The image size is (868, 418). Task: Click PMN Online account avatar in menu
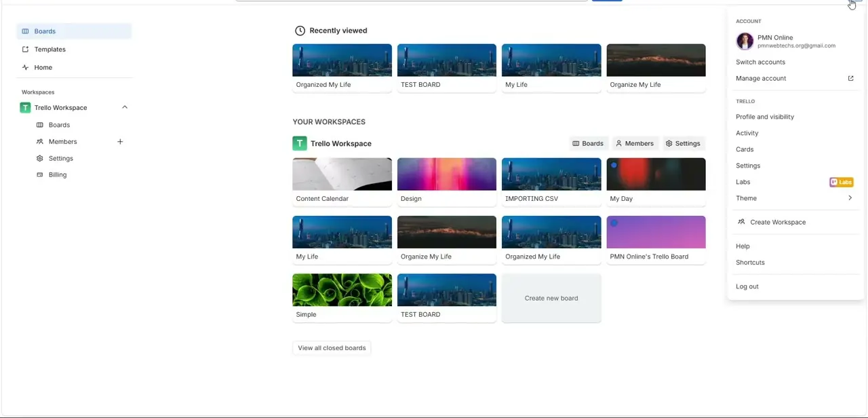[x=745, y=41]
